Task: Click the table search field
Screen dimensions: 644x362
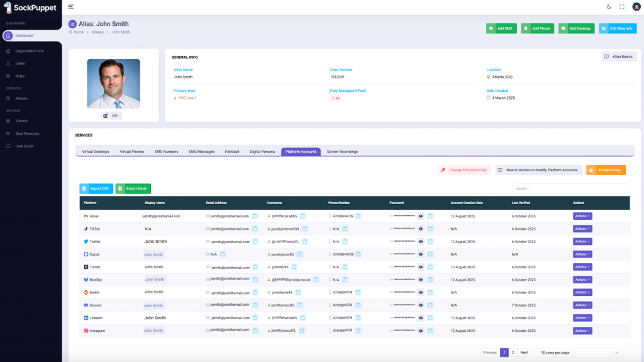Action: click(x=570, y=188)
